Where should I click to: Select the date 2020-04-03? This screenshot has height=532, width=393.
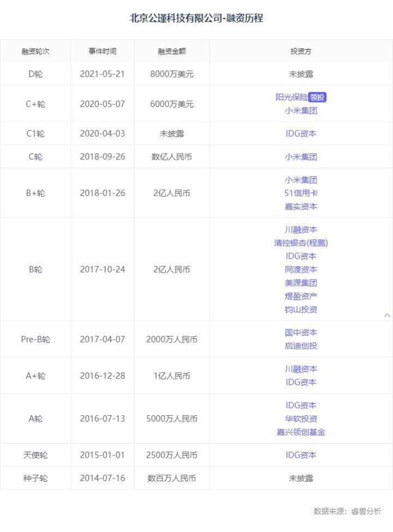pos(103,134)
